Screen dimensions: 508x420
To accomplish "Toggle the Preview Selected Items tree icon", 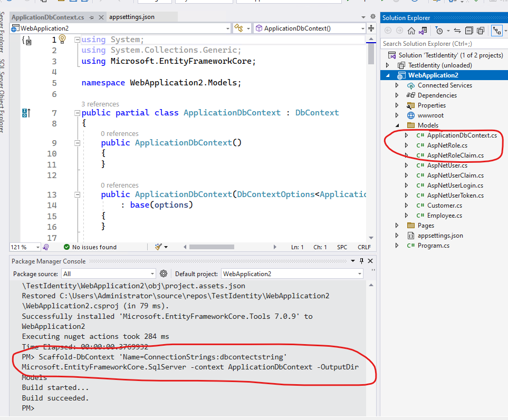I will [x=497, y=31].
